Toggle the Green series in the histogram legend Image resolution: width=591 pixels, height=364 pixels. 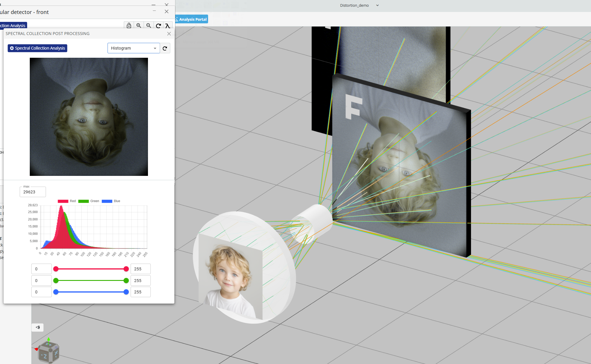point(89,201)
